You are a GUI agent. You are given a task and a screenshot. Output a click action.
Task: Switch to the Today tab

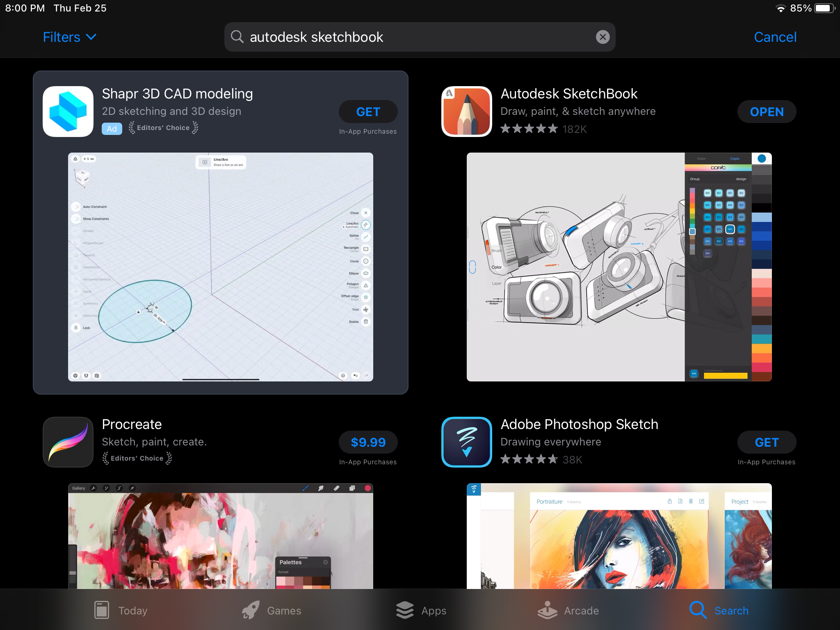click(x=121, y=610)
